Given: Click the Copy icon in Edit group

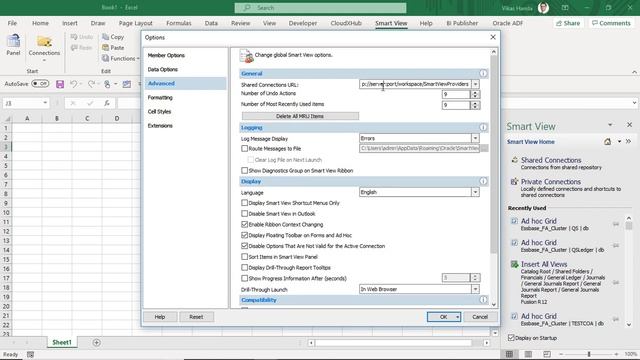Looking at the screenshot, I should tap(106, 37).
